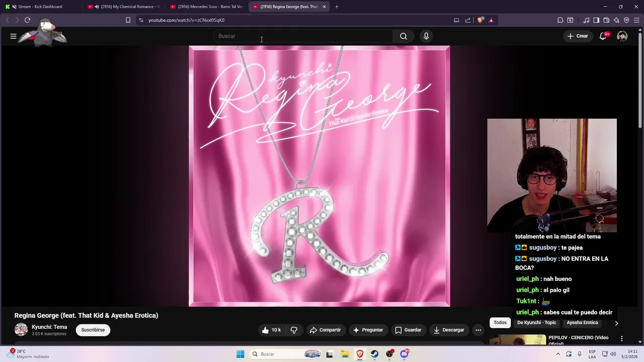Open Brave VPN shield icon
The width and height of the screenshot is (644, 362).
click(626, 20)
